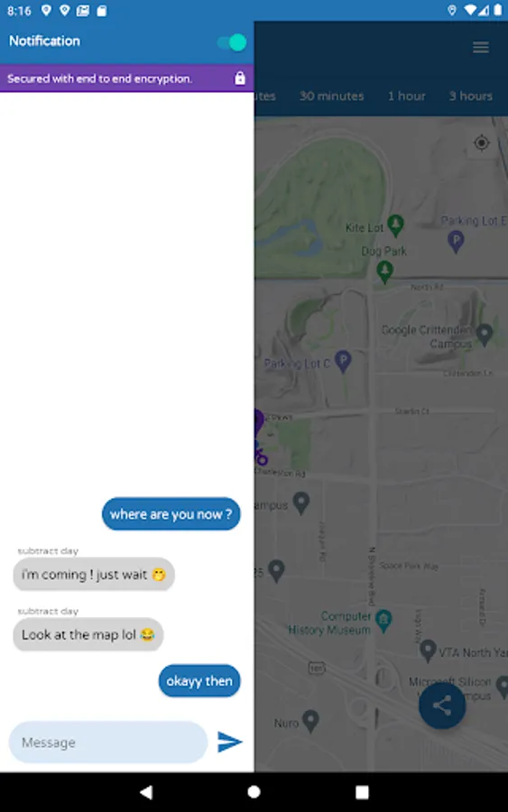508x812 pixels.
Task: Tap the encryption lock icon
Action: point(240,78)
